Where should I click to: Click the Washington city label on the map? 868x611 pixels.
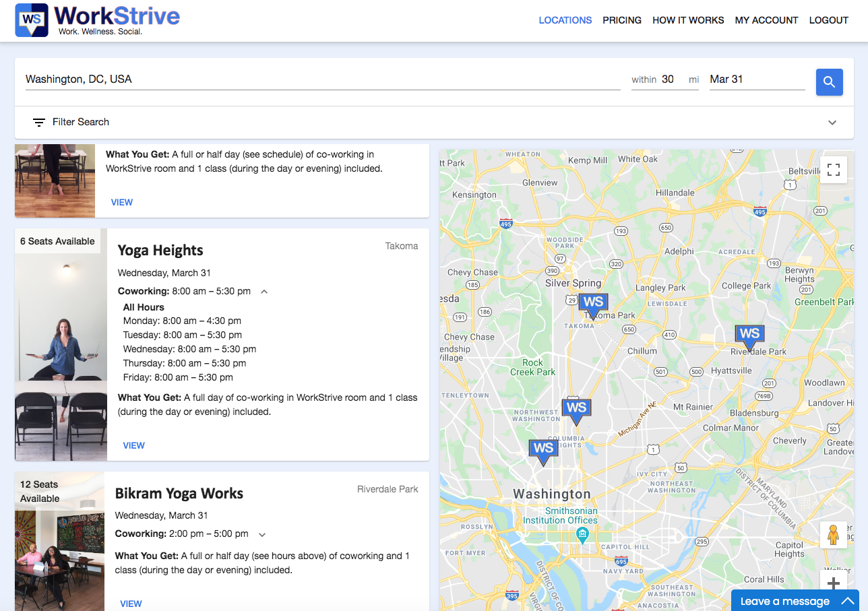pos(552,494)
